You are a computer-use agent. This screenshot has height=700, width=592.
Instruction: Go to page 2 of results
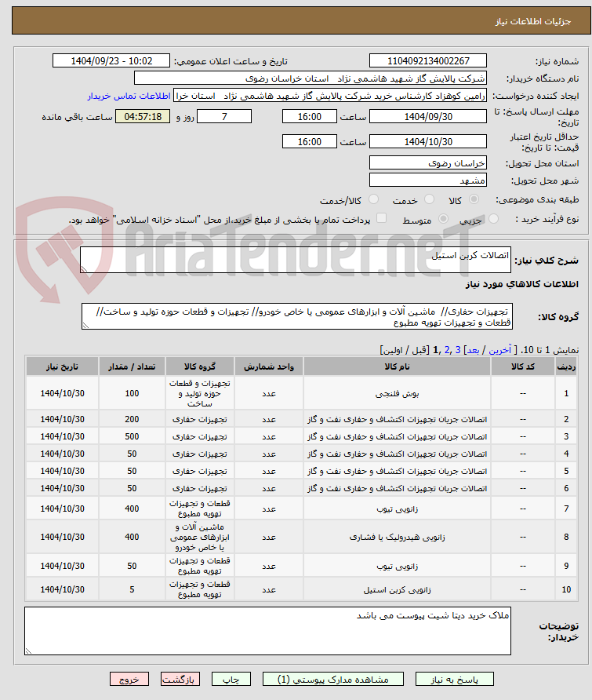click(x=447, y=350)
